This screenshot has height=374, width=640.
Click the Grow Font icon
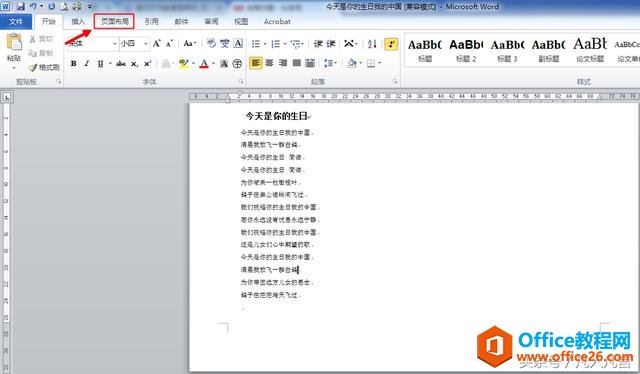[x=157, y=43]
